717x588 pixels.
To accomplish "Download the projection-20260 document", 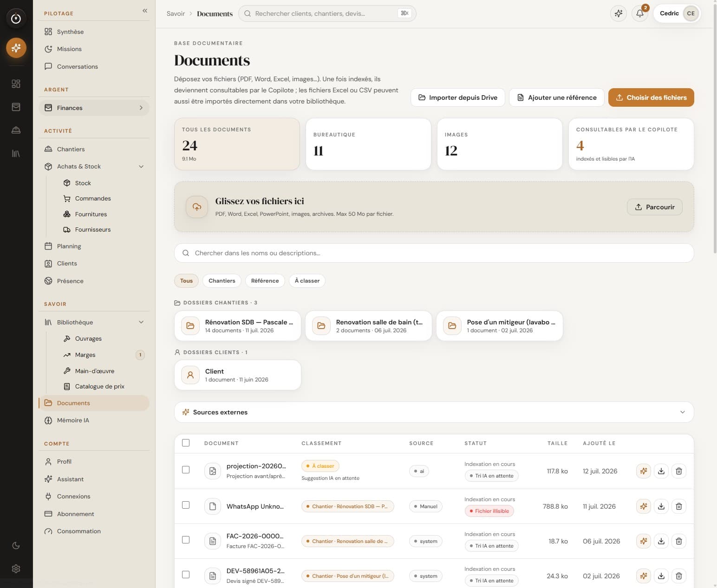I will [x=661, y=471].
